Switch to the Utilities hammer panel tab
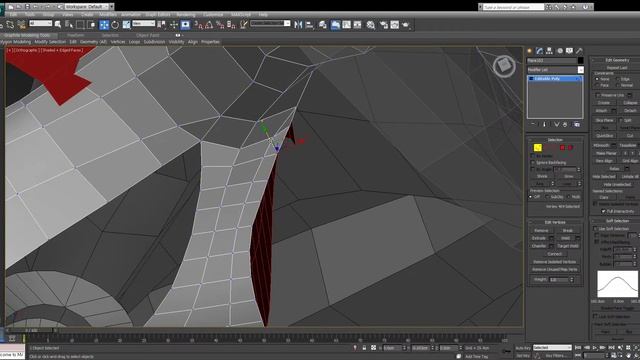Viewport: 640px width, 360px height. (x=579, y=51)
